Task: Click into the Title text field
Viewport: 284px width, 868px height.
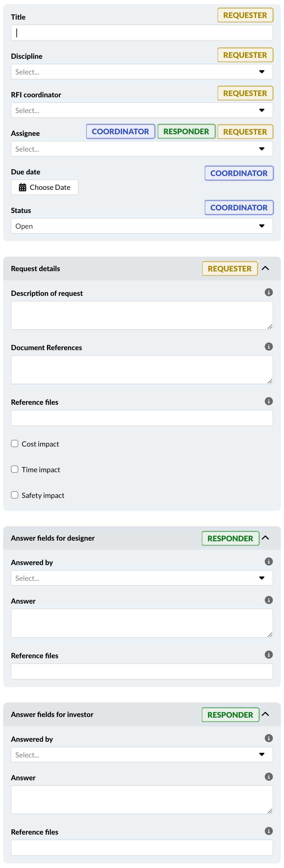Action: [141, 33]
